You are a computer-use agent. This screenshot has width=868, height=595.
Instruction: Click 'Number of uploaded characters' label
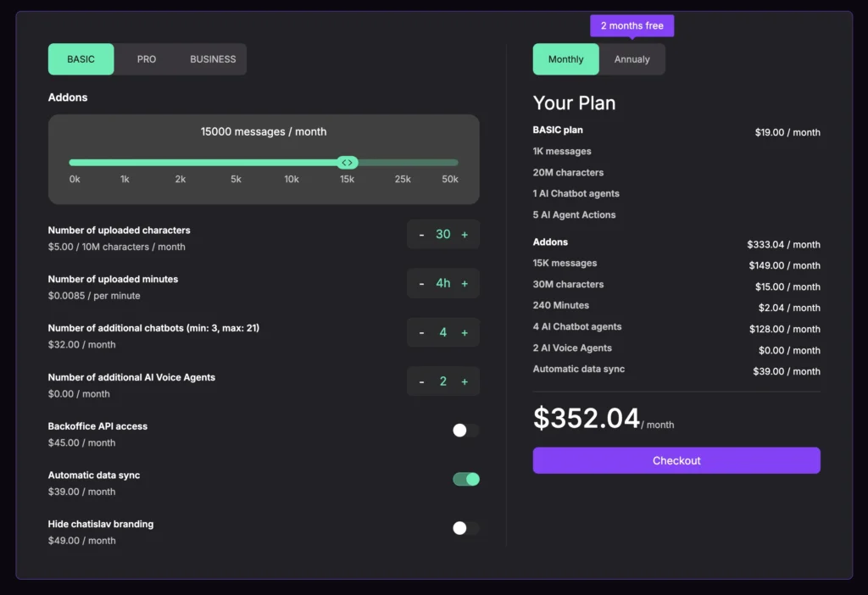coord(119,231)
